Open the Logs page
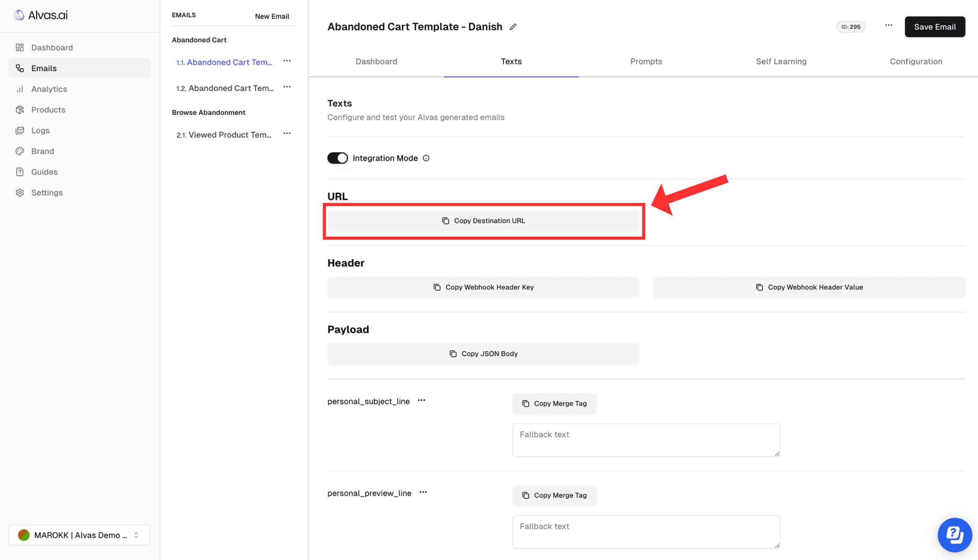978x560 pixels. click(79, 130)
